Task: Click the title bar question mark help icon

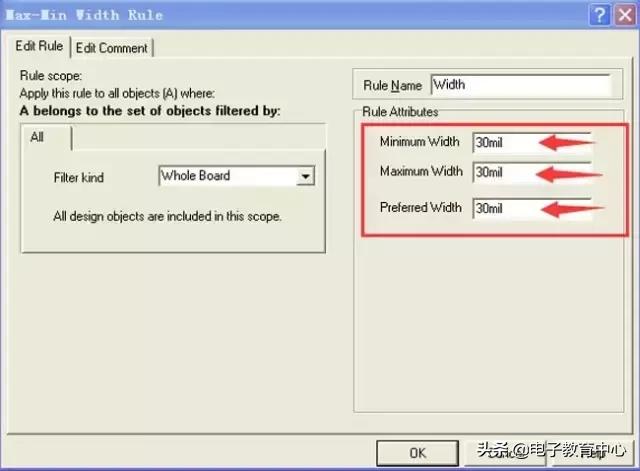Action: pyautogui.click(x=599, y=15)
